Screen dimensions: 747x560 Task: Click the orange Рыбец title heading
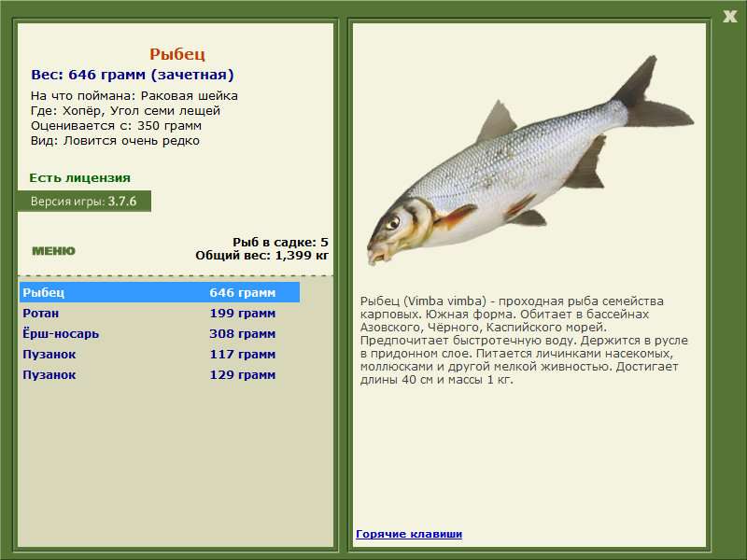point(177,54)
